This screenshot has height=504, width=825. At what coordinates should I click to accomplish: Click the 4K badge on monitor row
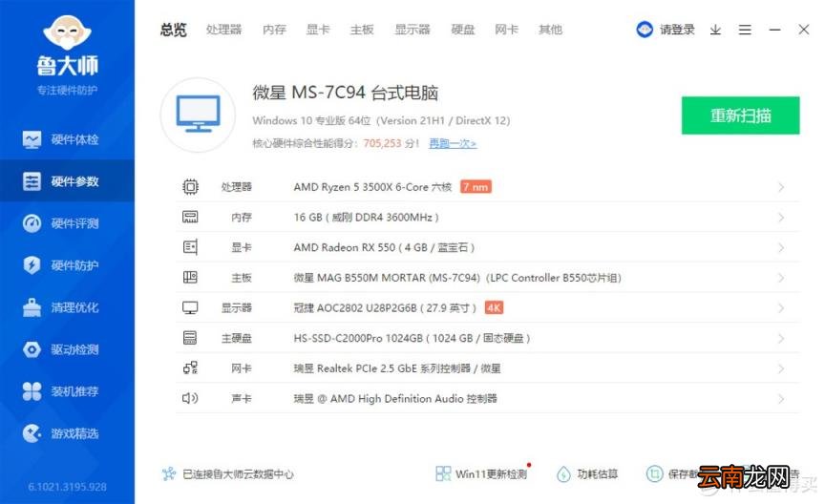(x=494, y=307)
